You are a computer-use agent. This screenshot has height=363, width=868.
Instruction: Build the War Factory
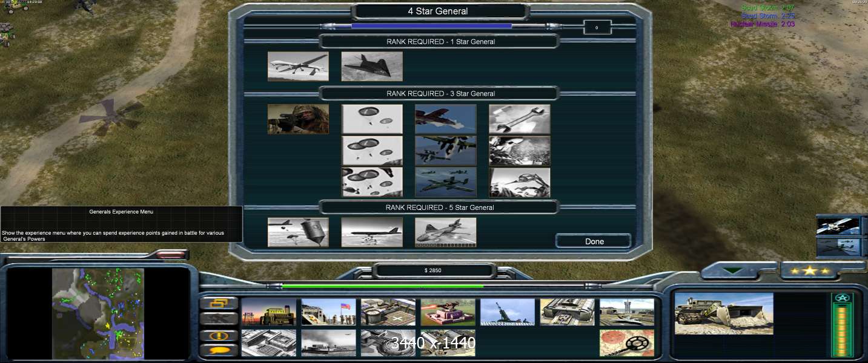568,312
